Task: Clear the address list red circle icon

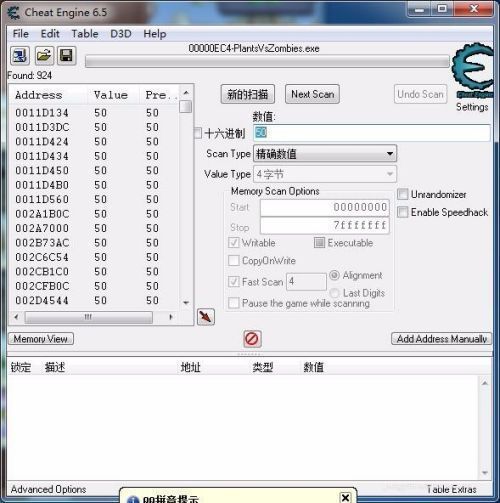Action: (252, 339)
